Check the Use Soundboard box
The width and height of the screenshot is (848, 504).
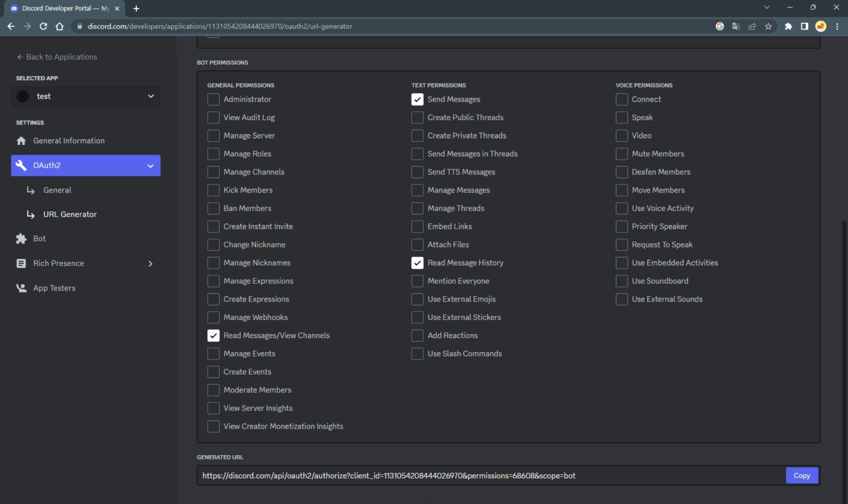[x=622, y=281]
